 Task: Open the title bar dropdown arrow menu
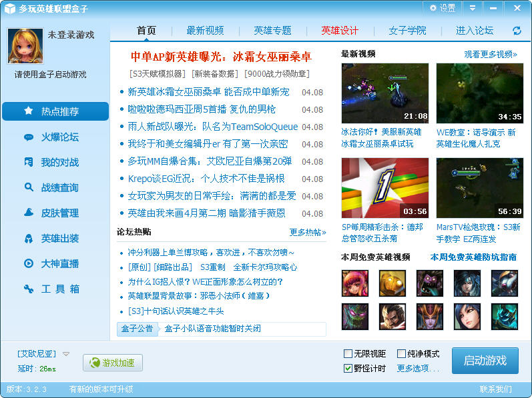click(473, 8)
